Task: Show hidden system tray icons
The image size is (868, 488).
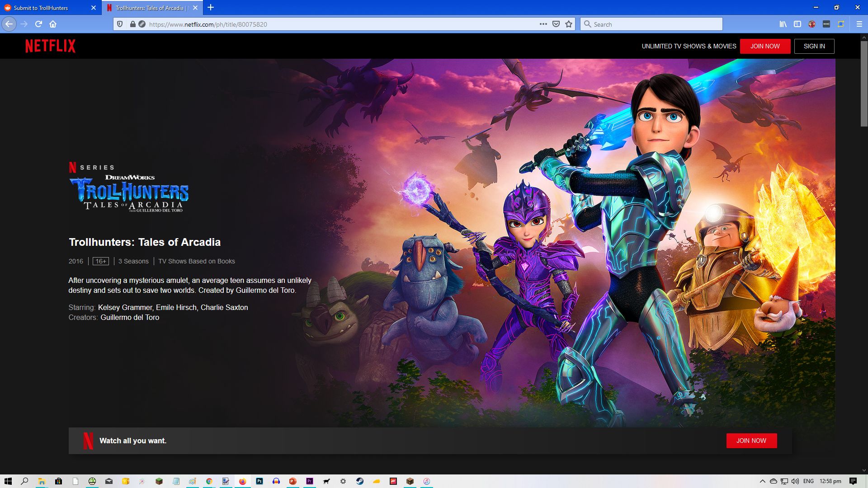Action: tap(762, 481)
